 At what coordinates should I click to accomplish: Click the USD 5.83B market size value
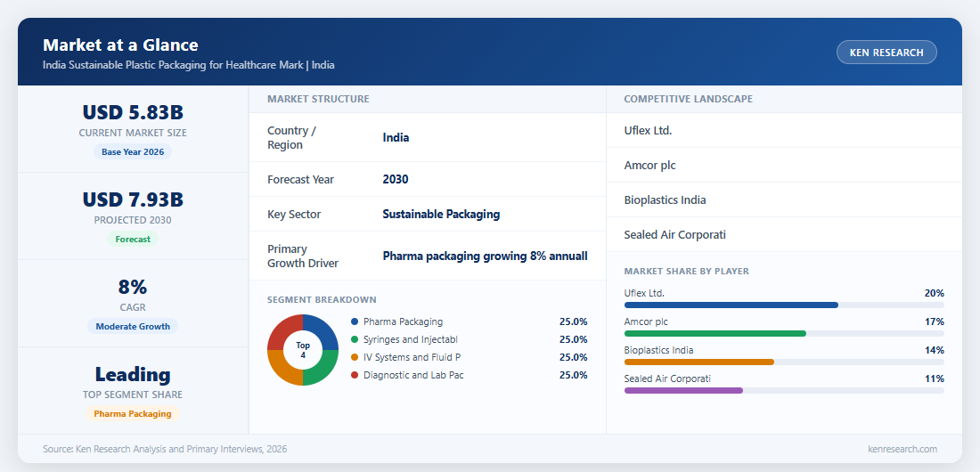click(x=133, y=112)
